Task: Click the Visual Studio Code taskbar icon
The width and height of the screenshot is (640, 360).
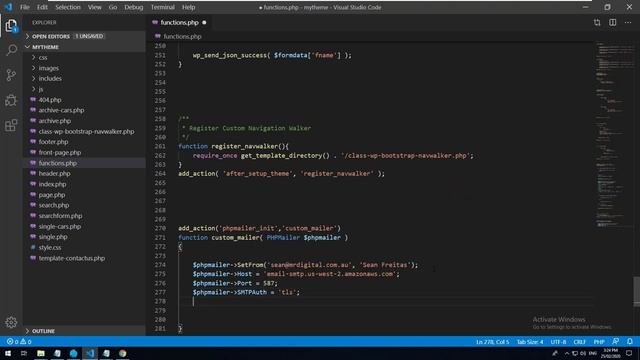Action: click(90, 353)
